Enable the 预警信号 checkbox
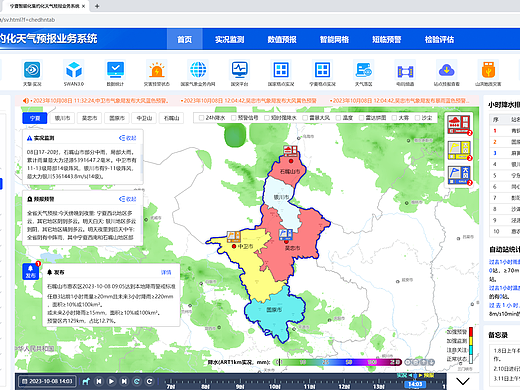The height and width of the screenshot is (390, 520). click(234, 118)
